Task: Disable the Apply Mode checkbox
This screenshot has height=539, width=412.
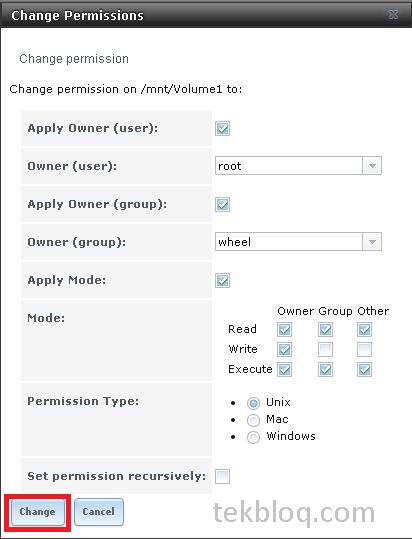Action: pos(222,280)
